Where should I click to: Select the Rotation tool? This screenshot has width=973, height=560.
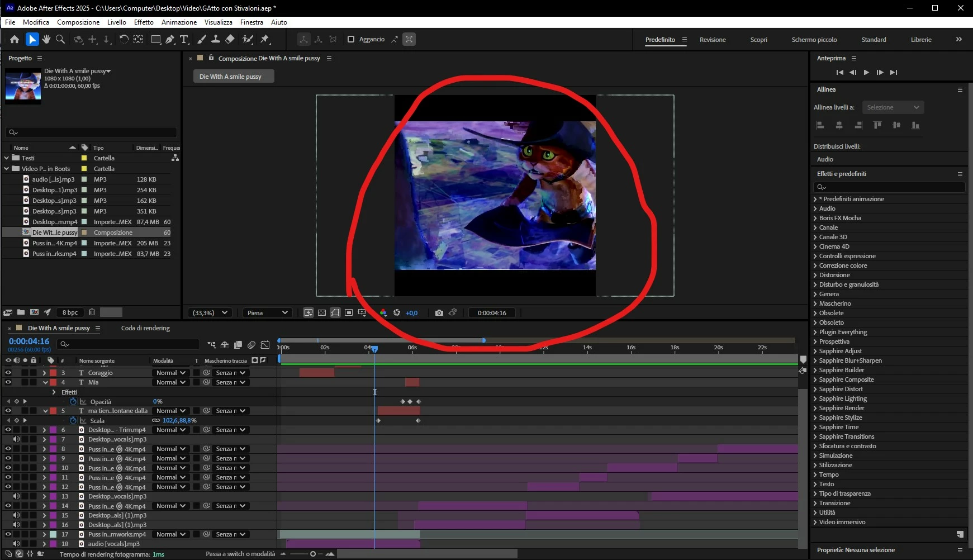[x=124, y=39]
